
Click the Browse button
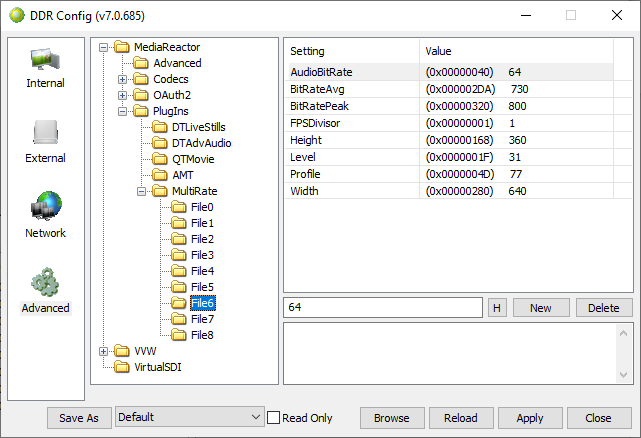click(392, 418)
